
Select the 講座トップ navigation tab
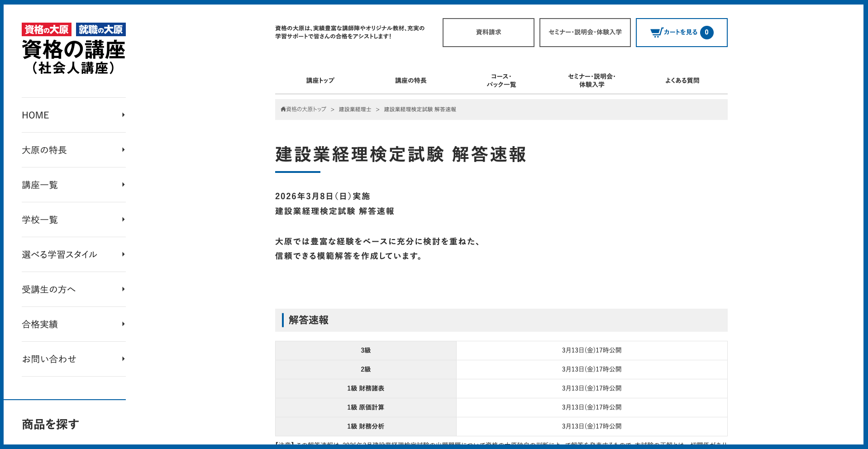320,81
